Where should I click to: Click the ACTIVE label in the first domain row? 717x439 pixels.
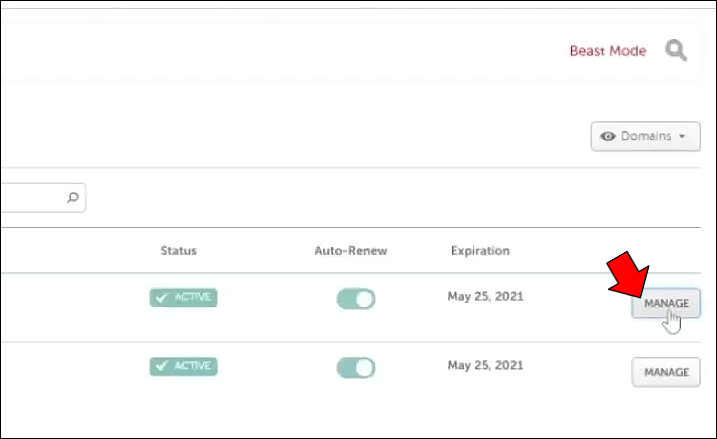194,298
